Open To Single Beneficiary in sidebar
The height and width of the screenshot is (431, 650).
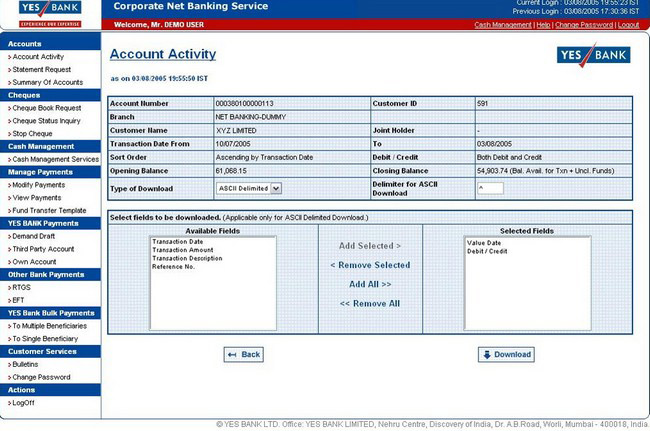point(45,339)
